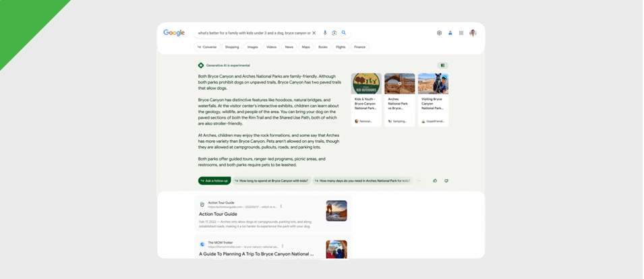Select the Videos filter chip

coord(272,47)
